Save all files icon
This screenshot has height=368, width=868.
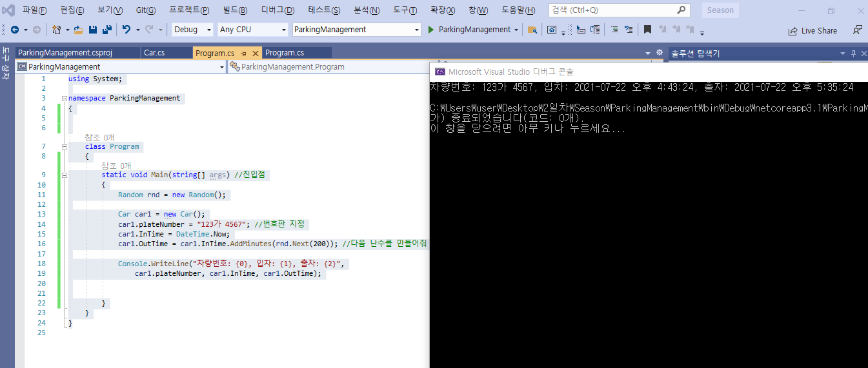[x=107, y=30]
